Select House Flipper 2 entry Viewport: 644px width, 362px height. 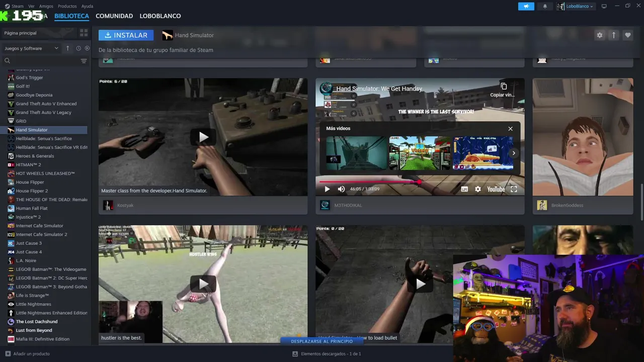(x=47, y=191)
